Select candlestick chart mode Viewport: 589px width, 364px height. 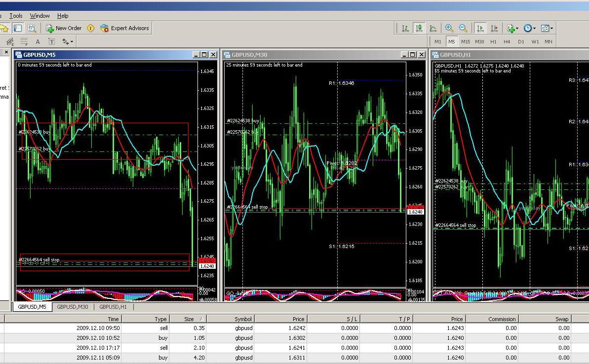[419, 28]
